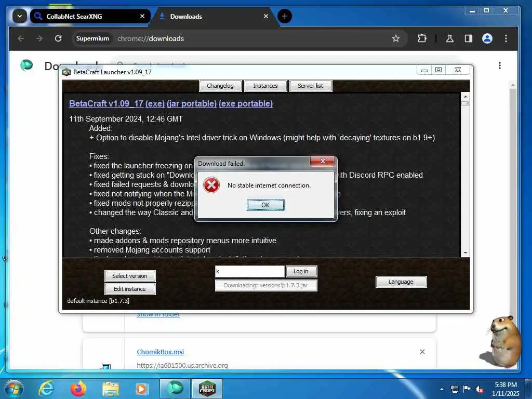The image size is (532, 399).
Task: Launch Internet Explorer from the taskbar
Action: point(46,389)
